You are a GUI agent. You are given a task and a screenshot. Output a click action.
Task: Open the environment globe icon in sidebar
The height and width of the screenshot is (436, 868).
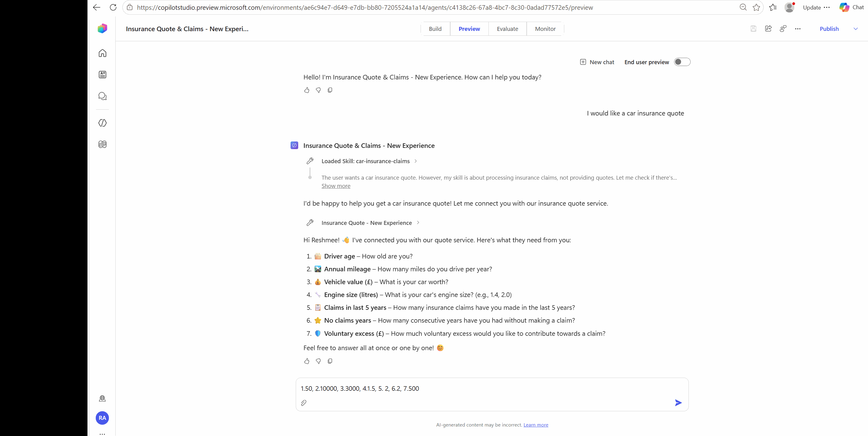(x=102, y=399)
